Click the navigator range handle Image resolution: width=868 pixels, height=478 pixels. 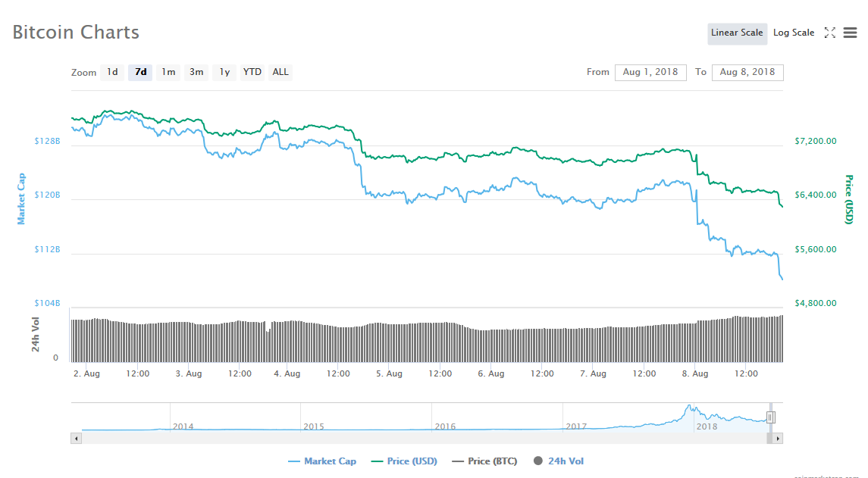(x=771, y=417)
